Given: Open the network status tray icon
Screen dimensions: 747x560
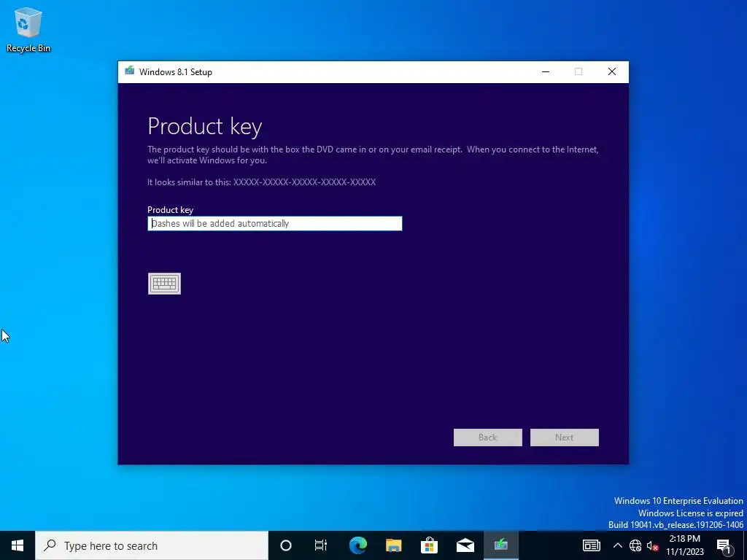Looking at the screenshot, I should 635,545.
